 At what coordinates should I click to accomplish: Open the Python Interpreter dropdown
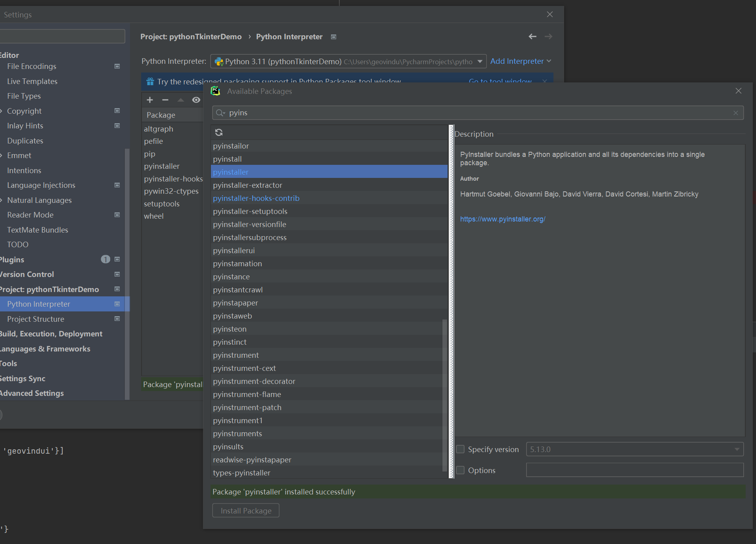coord(480,61)
